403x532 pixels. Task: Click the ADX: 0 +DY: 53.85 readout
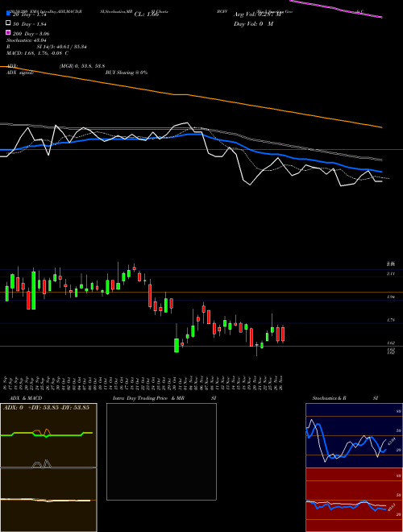pos(46,408)
